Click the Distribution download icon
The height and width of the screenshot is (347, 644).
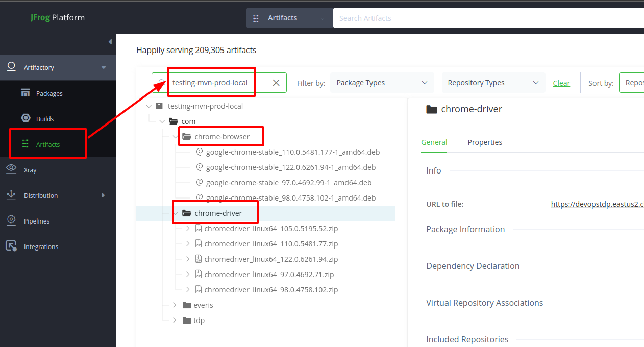[11, 195]
